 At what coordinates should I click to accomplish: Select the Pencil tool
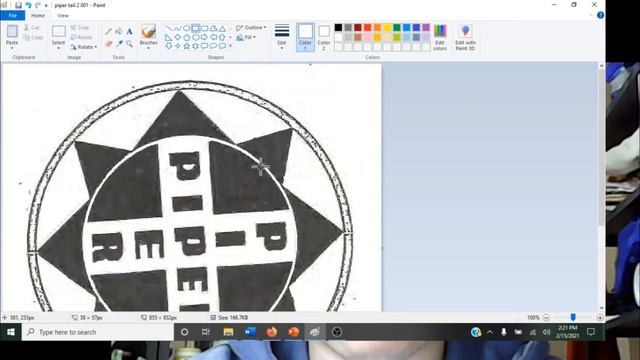(x=109, y=31)
